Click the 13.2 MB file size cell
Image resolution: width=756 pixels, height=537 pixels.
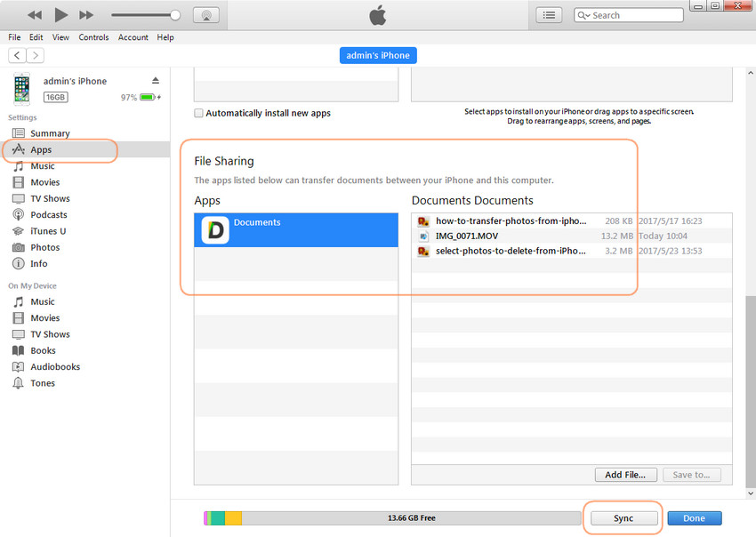(617, 236)
